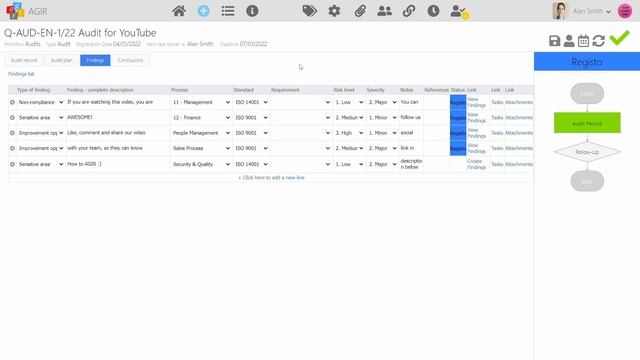Open the user-check notifications icon
640x360 pixels.
pyautogui.click(x=459, y=11)
